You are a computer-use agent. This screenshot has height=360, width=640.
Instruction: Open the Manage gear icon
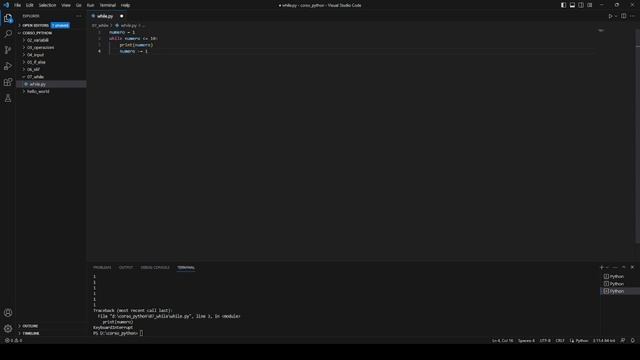click(8, 329)
